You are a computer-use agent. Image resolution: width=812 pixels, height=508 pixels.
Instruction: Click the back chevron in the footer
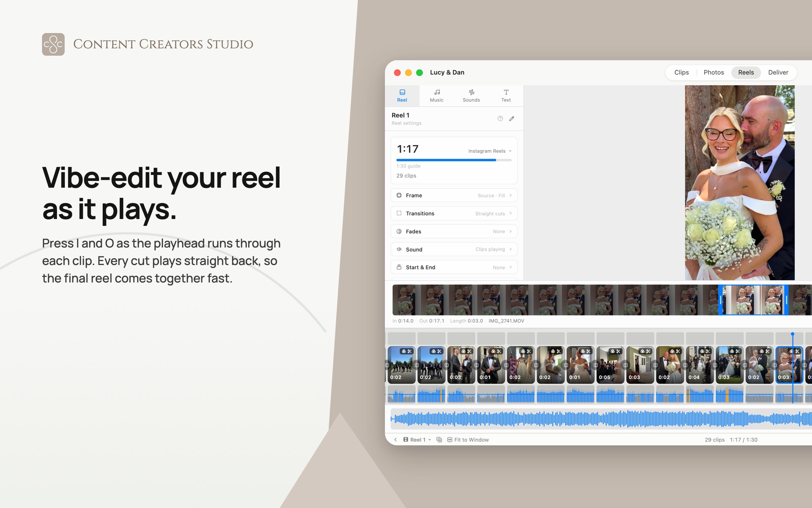tap(395, 440)
